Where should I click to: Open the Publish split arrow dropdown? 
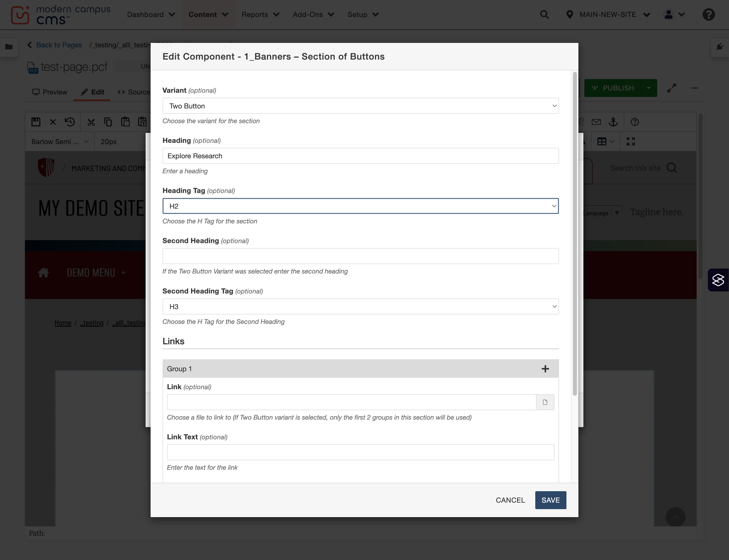tap(649, 88)
